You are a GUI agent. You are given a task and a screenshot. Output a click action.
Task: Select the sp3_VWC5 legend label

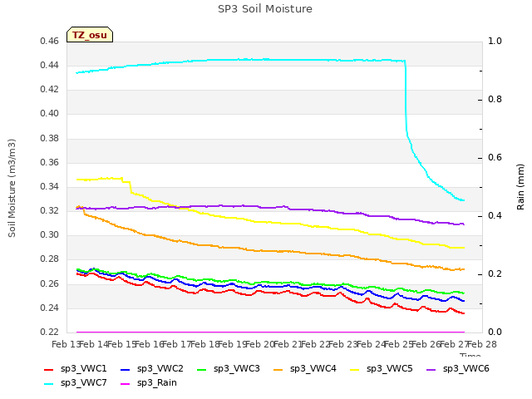pyautogui.click(x=390, y=369)
